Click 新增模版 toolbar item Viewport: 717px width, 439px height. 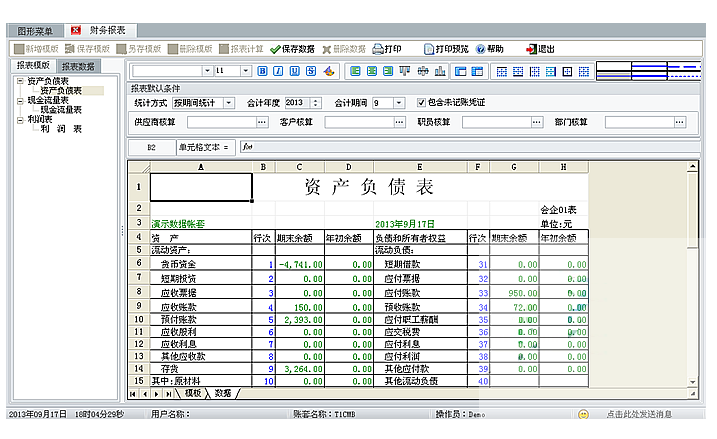(x=37, y=49)
